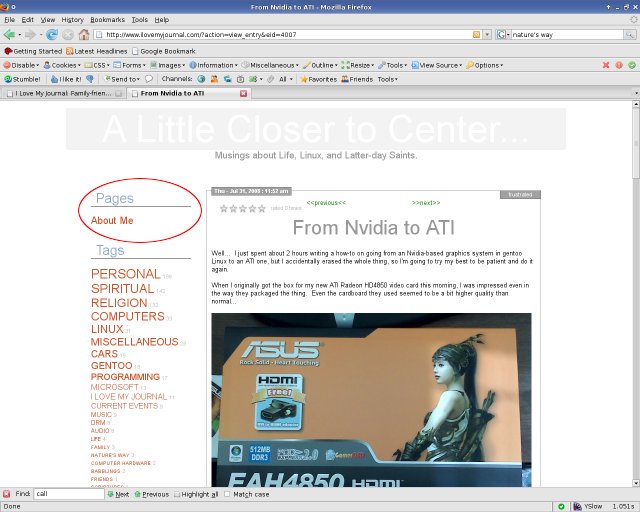Expand the Cookies dropdown
Viewport: 640px width, 512px height.
coord(62,65)
